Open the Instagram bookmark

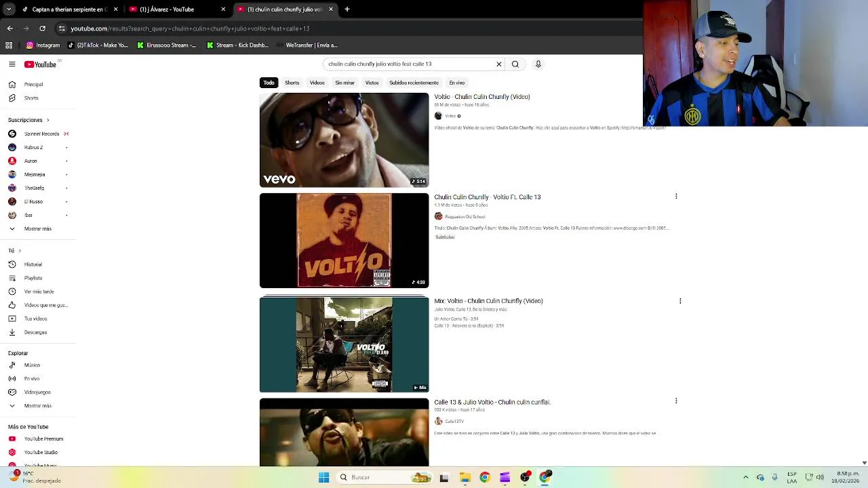[x=43, y=45]
